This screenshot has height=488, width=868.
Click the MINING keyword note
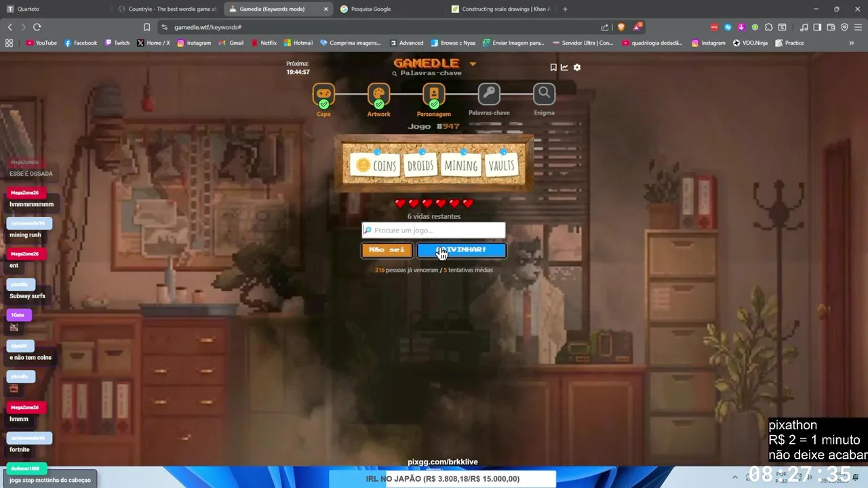[461, 165]
